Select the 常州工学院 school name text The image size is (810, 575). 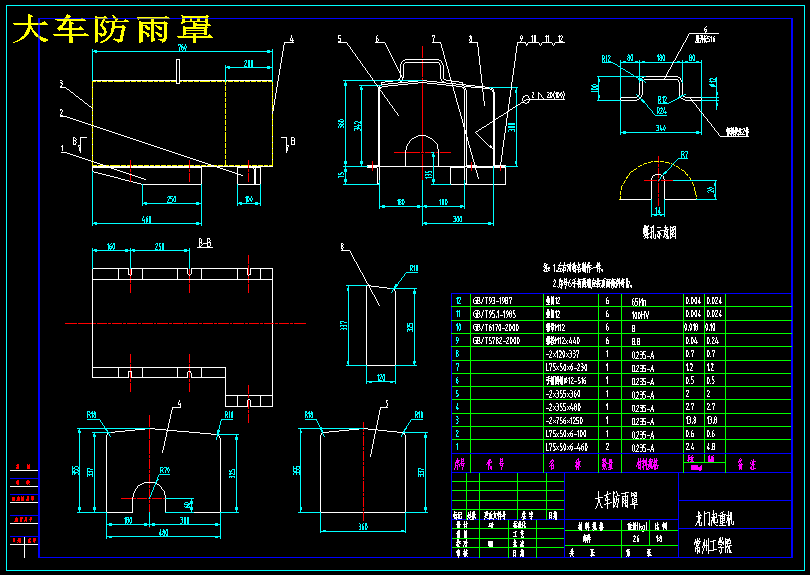coord(713,545)
